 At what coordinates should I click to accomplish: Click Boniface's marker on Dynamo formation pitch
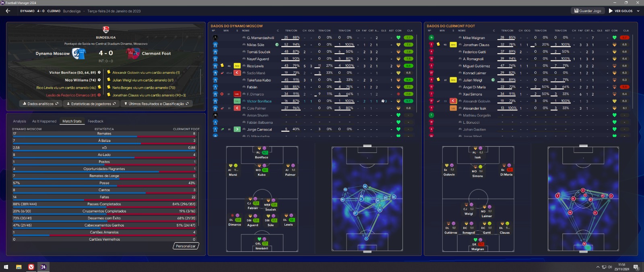click(262, 153)
